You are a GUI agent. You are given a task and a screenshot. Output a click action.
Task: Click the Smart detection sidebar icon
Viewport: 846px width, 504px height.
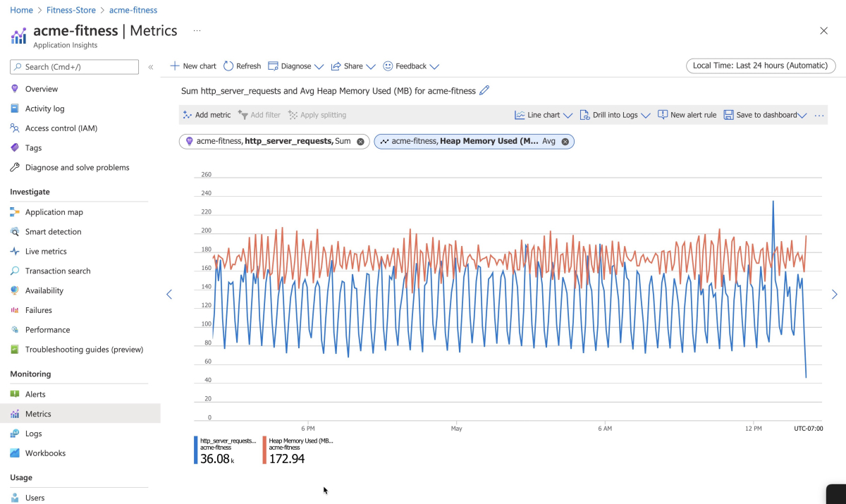(15, 232)
